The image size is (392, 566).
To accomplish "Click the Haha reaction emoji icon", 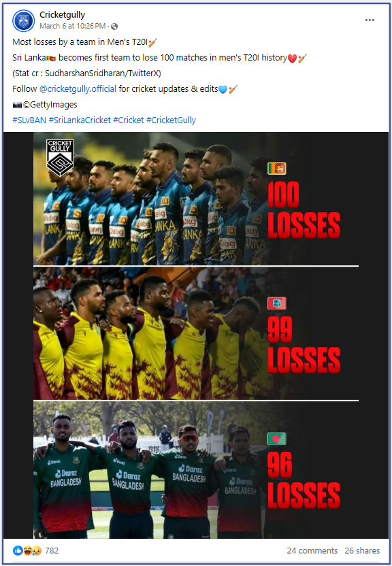I will pyautogui.click(x=27, y=550).
